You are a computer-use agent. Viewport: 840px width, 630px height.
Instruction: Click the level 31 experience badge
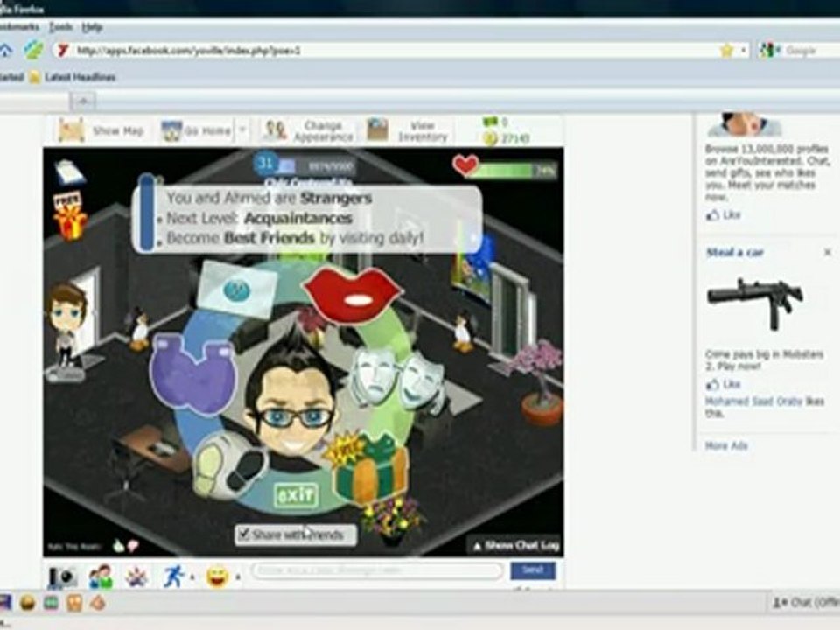(266, 163)
